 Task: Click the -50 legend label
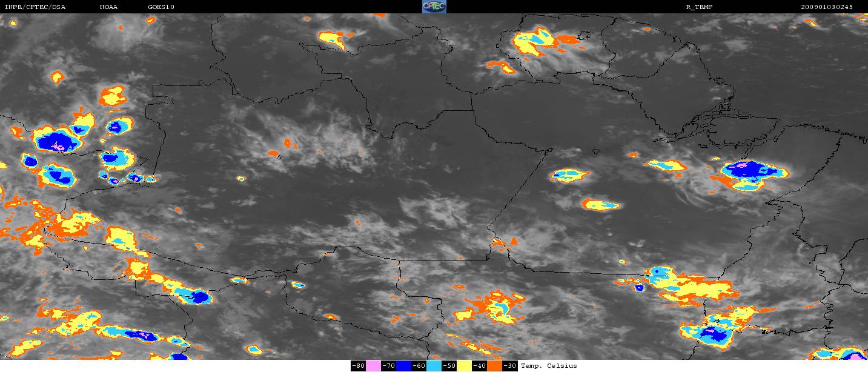point(449,366)
